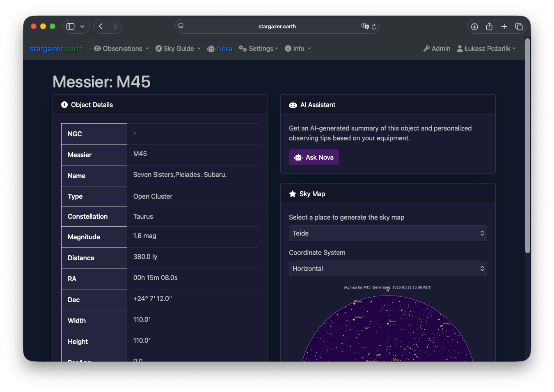This screenshot has width=554, height=392.
Task: Click the 'Constellation' row label
Action: pyautogui.click(x=88, y=216)
